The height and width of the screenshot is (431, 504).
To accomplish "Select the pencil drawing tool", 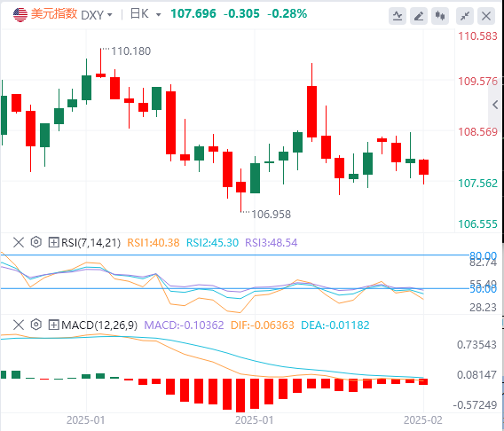I will coord(419,16).
